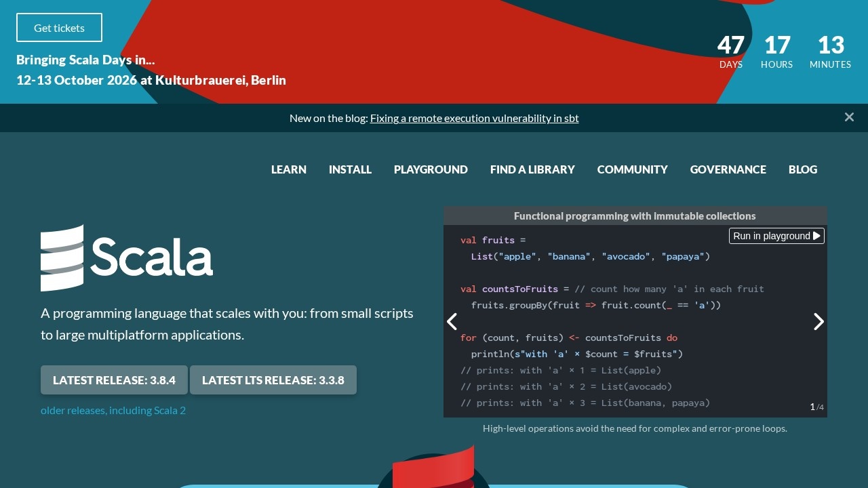Choose latest LTS release 3.3.8
The width and height of the screenshot is (868, 488).
(273, 380)
